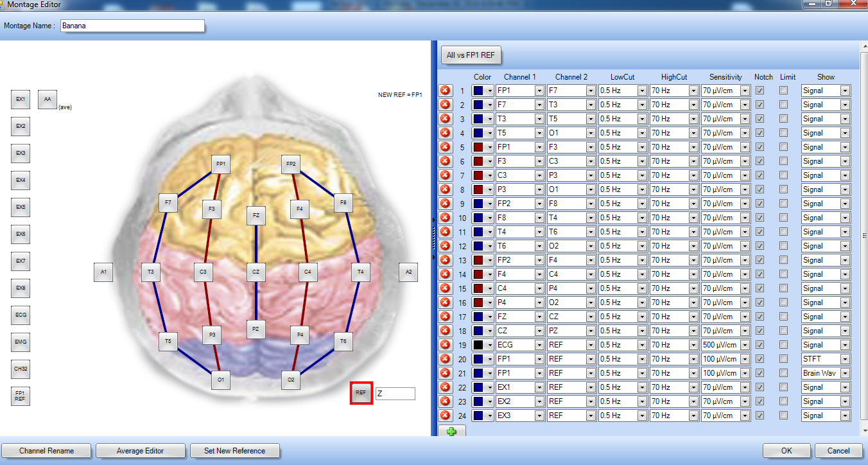Open LowCut dropdown in row 6
The height and width of the screenshot is (465, 868).
(642, 162)
